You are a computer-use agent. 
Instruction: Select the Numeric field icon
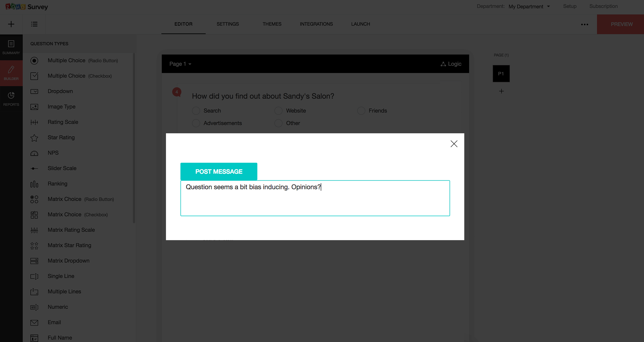click(34, 307)
